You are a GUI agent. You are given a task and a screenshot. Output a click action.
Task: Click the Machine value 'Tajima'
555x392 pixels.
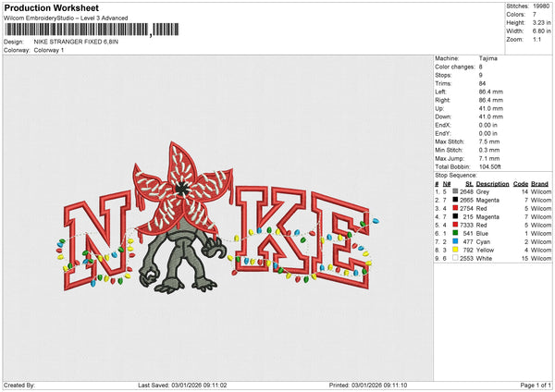488,58
